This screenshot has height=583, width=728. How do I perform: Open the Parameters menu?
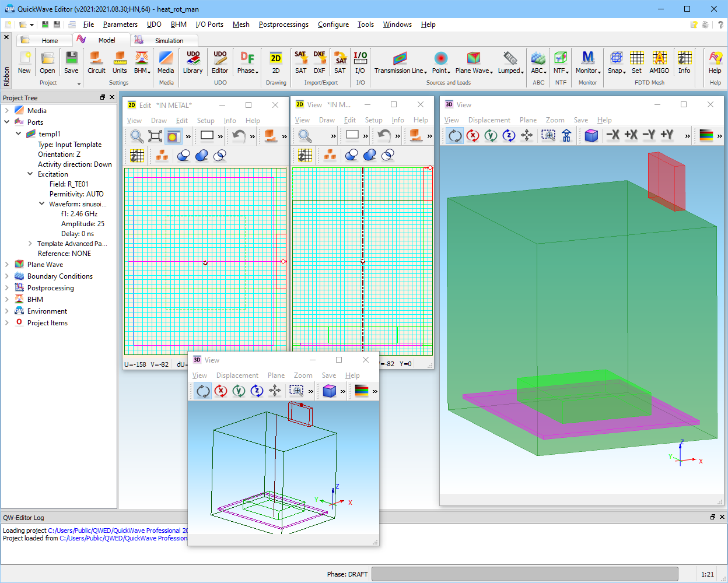pyautogui.click(x=120, y=24)
